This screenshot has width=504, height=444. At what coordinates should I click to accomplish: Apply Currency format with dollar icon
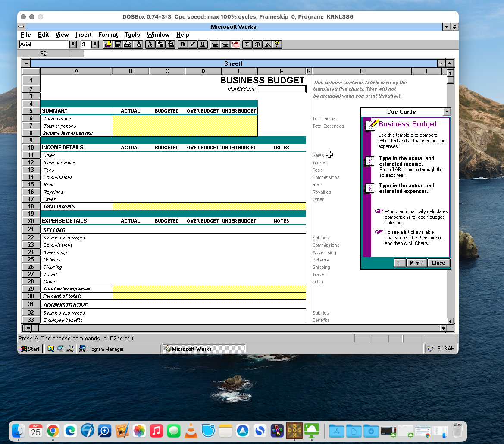click(x=257, y=44)
